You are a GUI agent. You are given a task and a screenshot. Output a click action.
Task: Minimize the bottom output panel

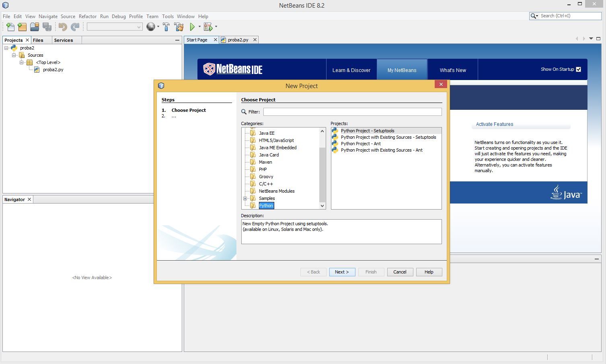click(x=597, y=259)
